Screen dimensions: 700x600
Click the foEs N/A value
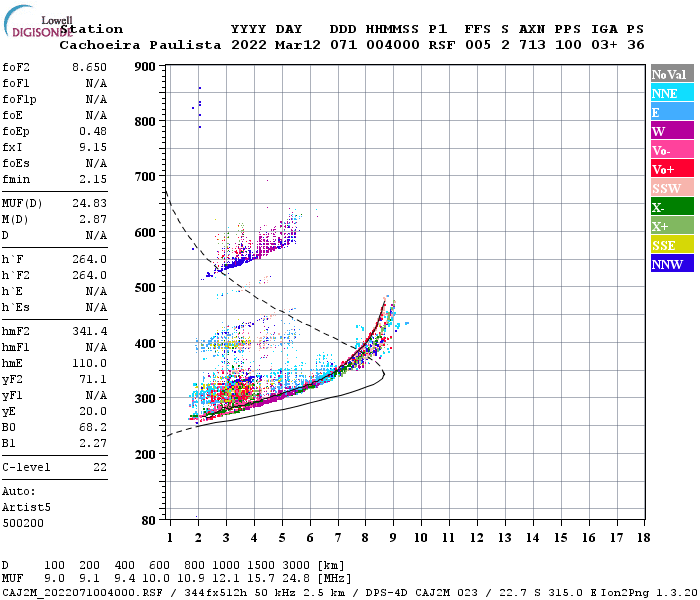coord(96,163)
